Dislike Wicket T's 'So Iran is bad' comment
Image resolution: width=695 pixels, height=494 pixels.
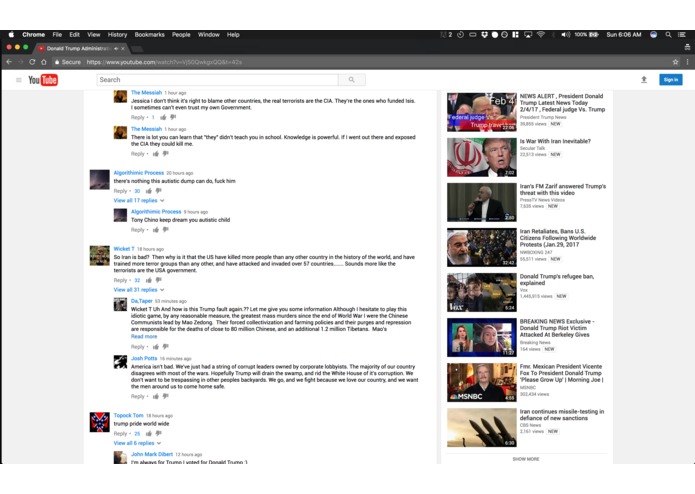point(159,280)
